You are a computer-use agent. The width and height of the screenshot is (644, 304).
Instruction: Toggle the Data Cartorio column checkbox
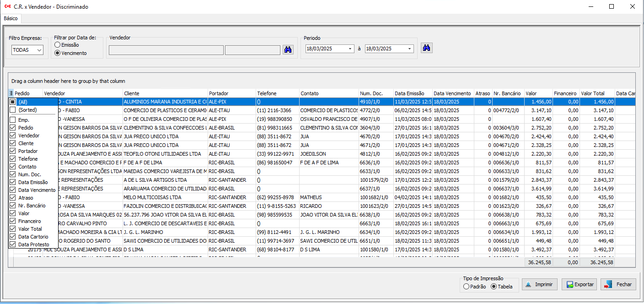coord(13,237)
